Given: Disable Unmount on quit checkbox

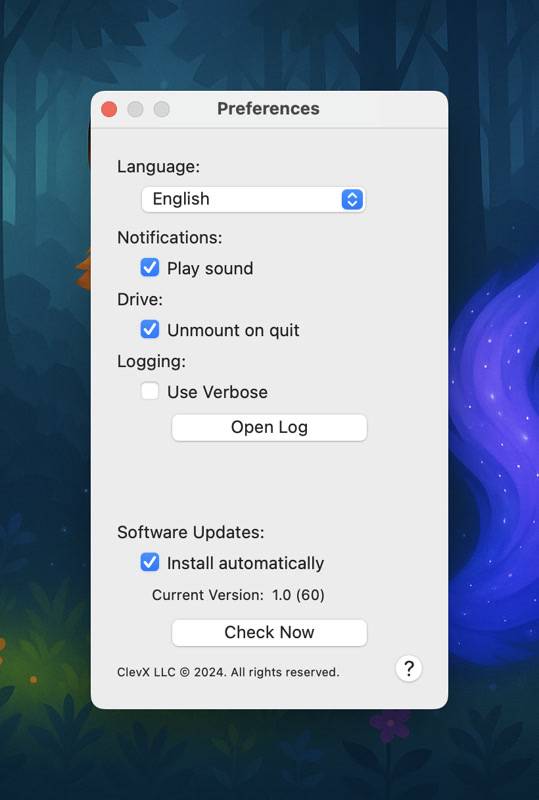Looking at the screenshot, I should tap(150, 329).
